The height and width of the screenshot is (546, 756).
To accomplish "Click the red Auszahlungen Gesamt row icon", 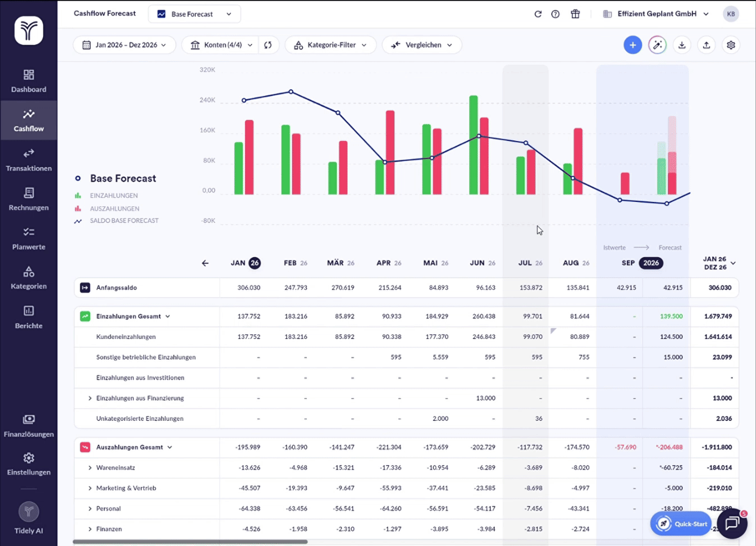I will [x=85, y=447].
